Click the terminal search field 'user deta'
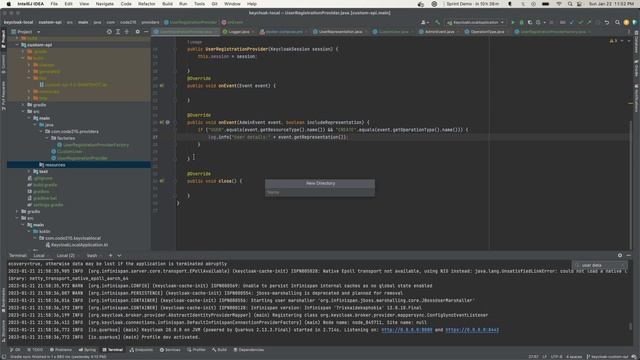The image size is (640, 360). click(x=599, y=265)
